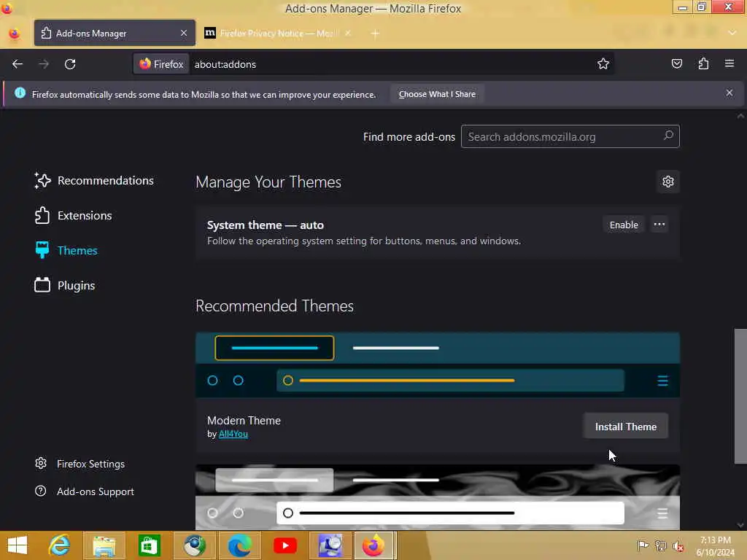Open YouTube taskbar icon
Screen dimensions: 747x560
pyautogui.click(x=285, y=545)
